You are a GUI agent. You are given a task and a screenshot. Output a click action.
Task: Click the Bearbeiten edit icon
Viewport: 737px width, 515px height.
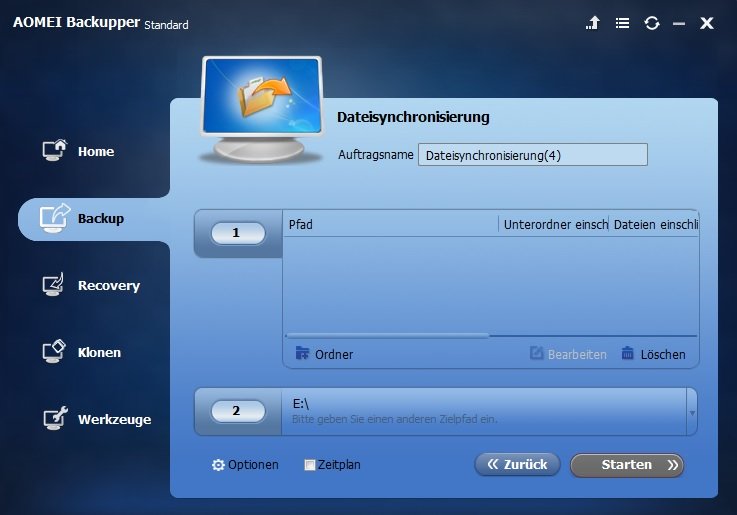click(x=536, y=353)
